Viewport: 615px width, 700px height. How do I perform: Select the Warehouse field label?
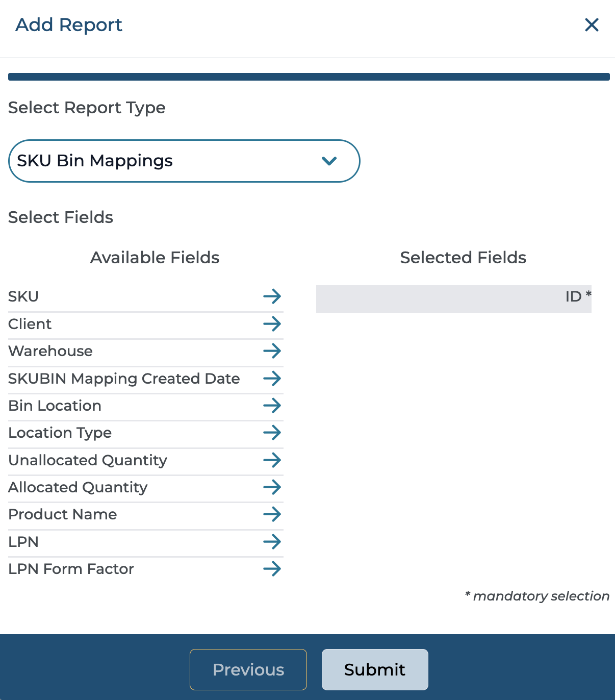tap(50, 351)
